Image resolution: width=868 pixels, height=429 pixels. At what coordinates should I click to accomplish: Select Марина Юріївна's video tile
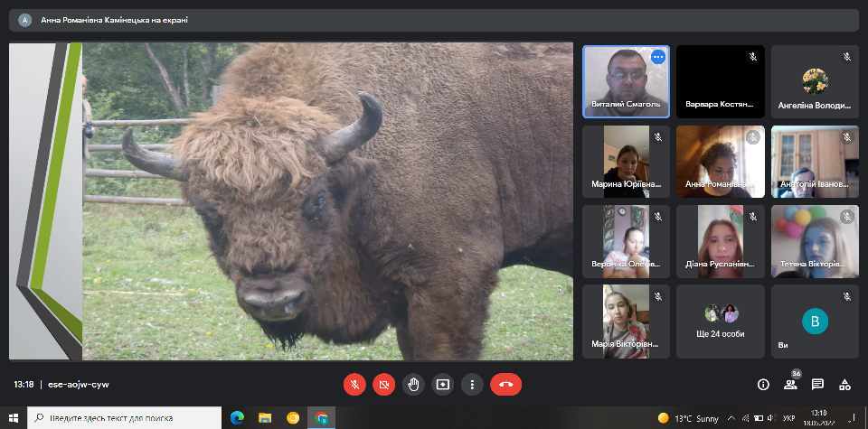coord(626,162)
